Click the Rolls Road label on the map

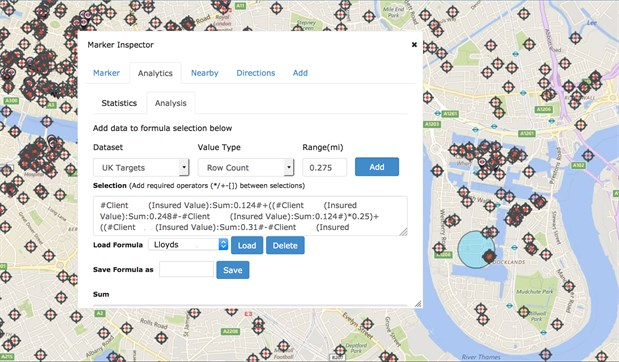[x=154, y=323]
